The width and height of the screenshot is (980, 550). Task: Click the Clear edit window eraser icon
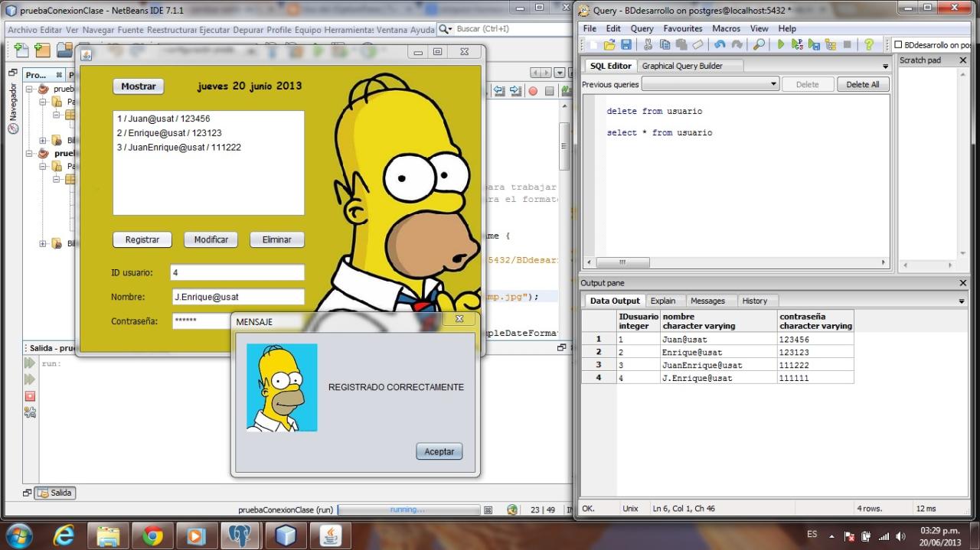tap(697, 45)
